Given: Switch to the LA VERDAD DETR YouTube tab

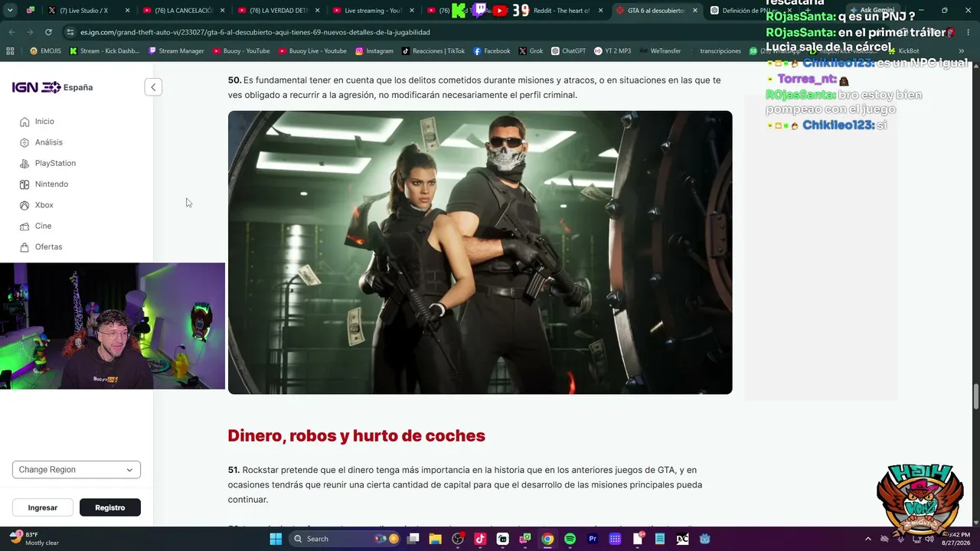Looking at the screenshot, I should [279, 11].
